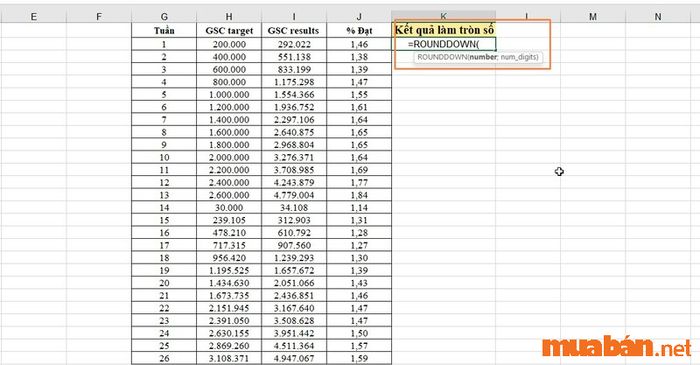Click GSC results cell 1.936.752
The image size is (700, 365).
coord(294,107)
